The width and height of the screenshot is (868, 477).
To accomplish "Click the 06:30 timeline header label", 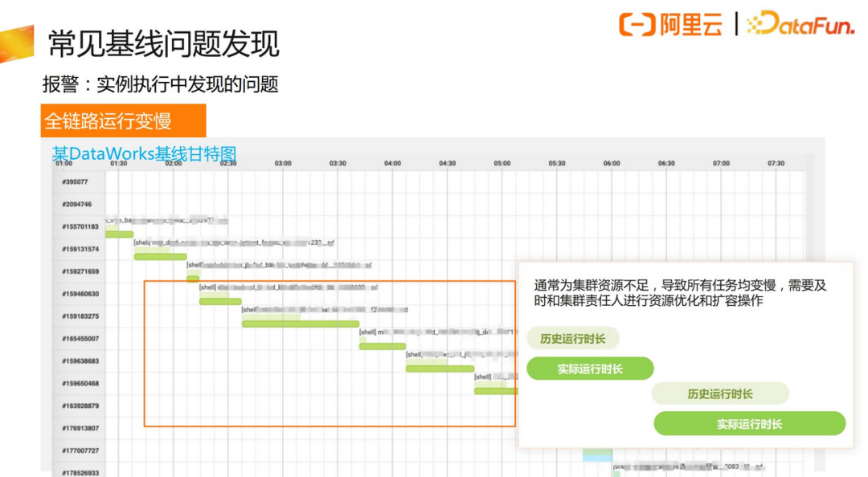I will click(x=666, y=163).
